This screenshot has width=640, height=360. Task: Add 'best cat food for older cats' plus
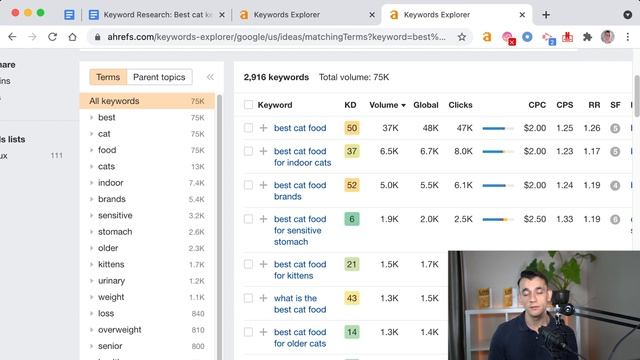click(263, 332)
